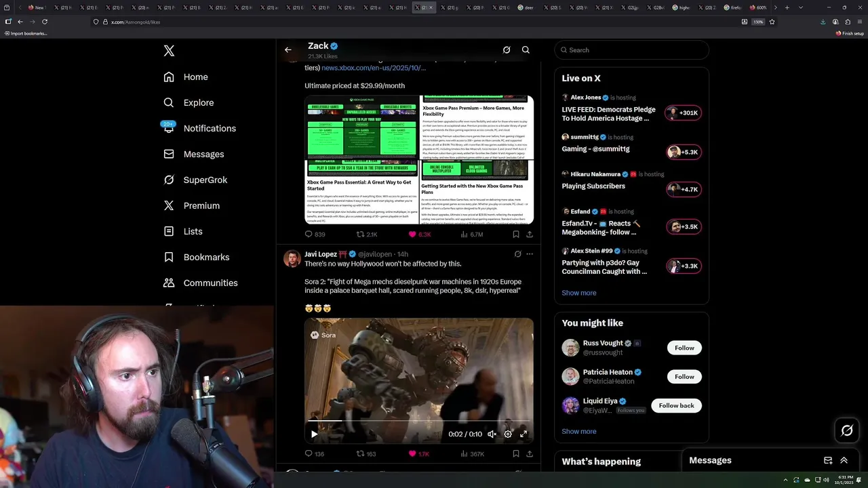Open the X logo home link
The width and height of the screenshot is (868, 488).
tap(169, 51)
